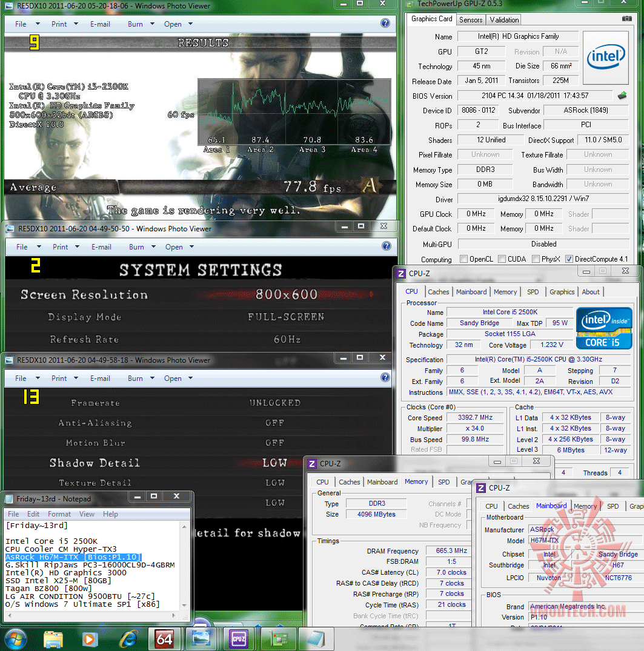Switch to Photo Viewer taskbar icon

click(201, 639)
